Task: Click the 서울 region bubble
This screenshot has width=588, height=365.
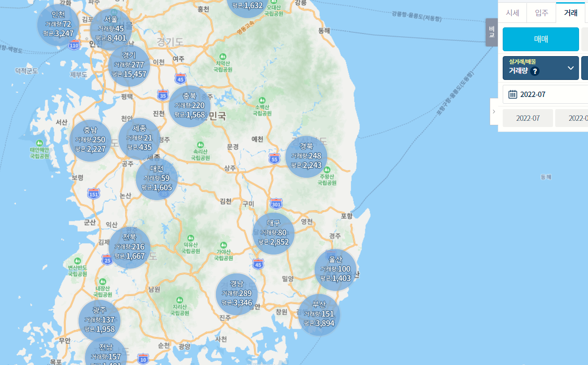Action: [111, 29]
